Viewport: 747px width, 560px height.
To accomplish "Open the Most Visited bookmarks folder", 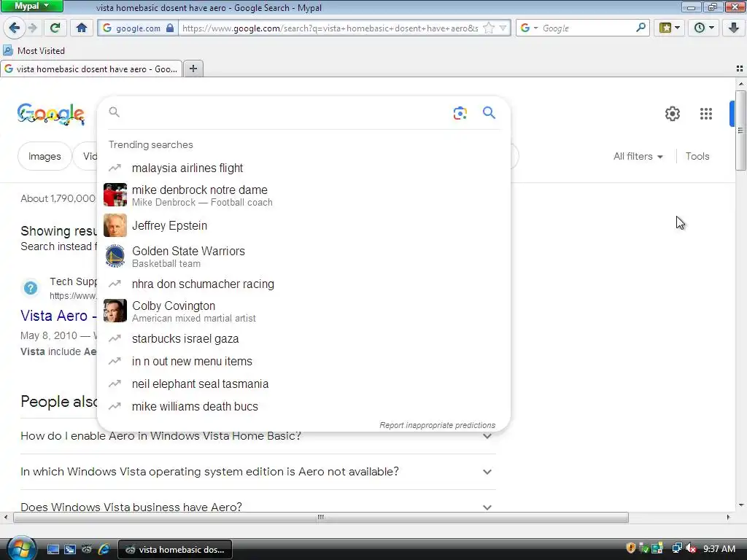I will [x=34, y=50].
